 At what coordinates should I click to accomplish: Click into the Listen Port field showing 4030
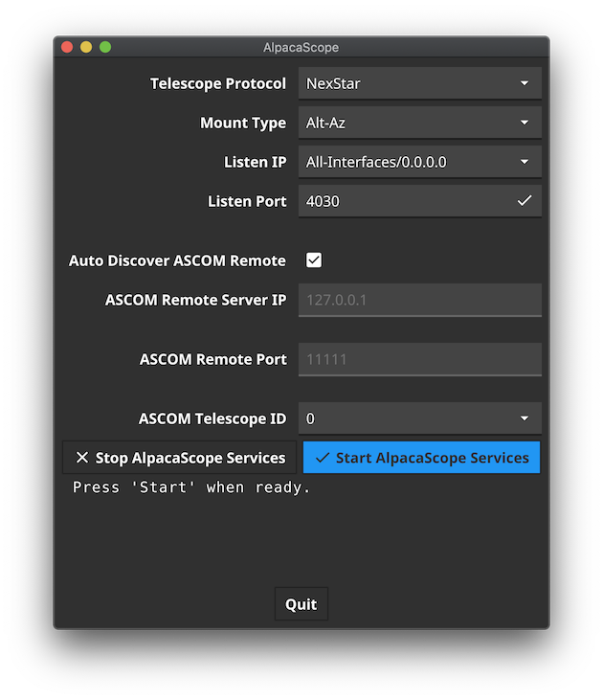(x=419, y=201)
